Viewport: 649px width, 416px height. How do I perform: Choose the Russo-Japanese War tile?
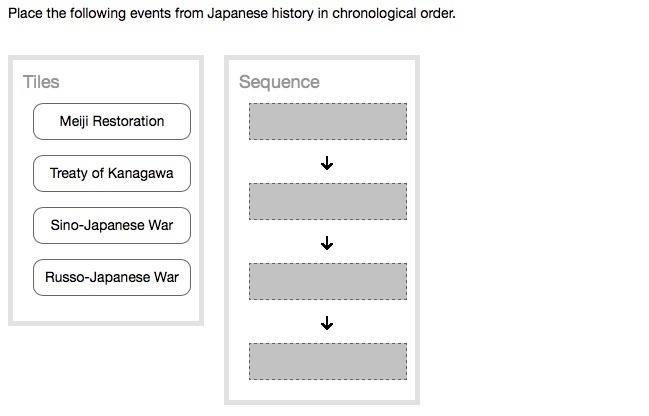[x=111, y=277]
